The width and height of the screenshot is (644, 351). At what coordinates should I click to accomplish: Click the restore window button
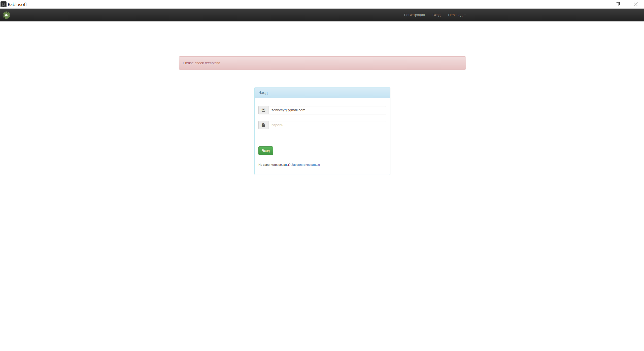click(618, 4)
